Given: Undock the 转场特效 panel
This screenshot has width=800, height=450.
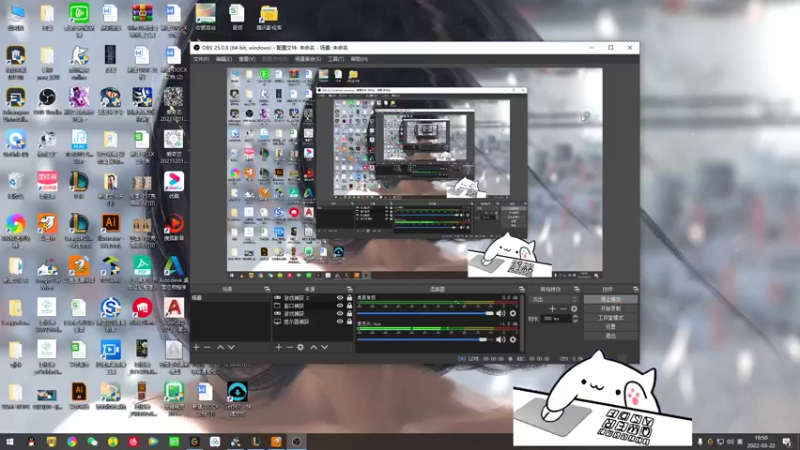Looking at the screenshot, I should click(x=577, y=289).
